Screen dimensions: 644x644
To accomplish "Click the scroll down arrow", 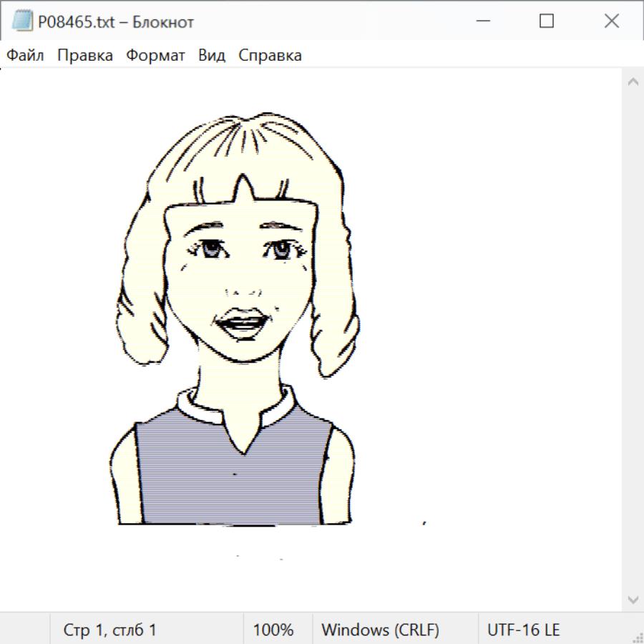I will [633, 599].
